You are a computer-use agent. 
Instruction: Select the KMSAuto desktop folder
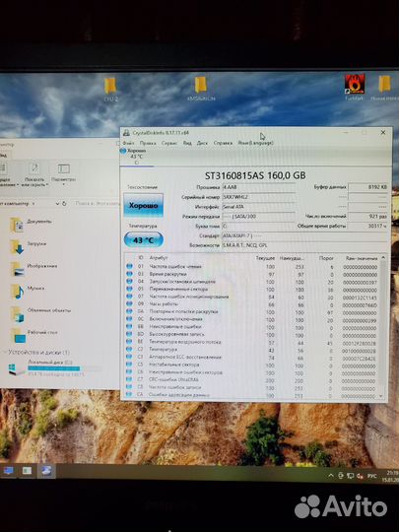point(201,89)
